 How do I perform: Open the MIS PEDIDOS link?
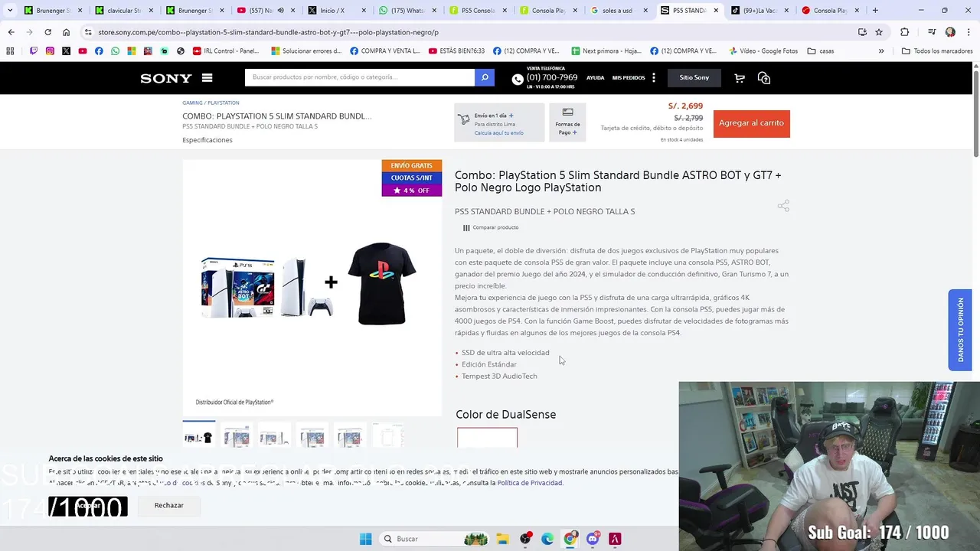[629, 77]
